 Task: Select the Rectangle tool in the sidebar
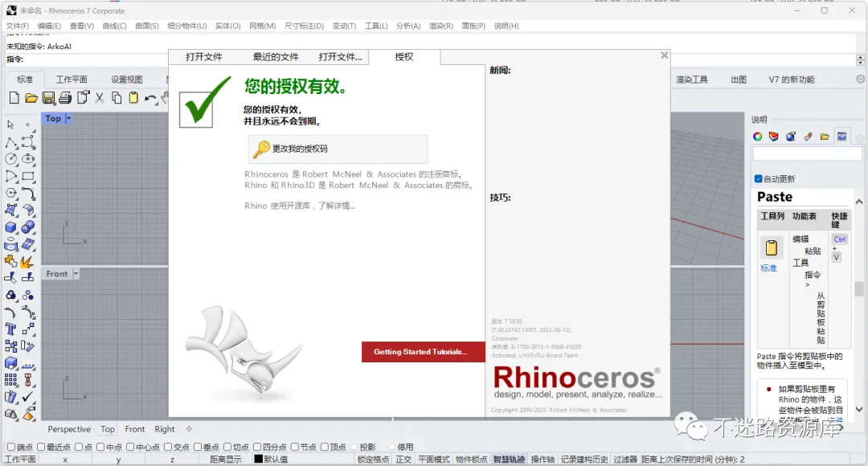pyautogui.click(x=28, y=177)
